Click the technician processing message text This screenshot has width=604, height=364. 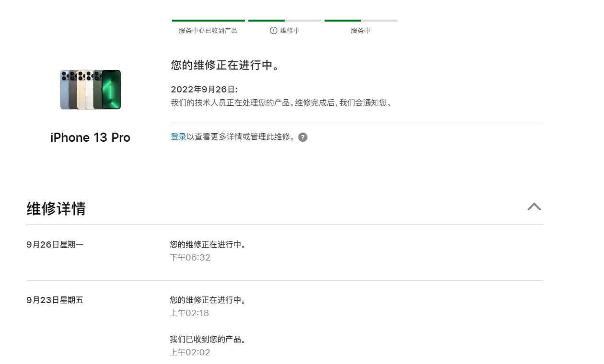click(x=281, y=103)
